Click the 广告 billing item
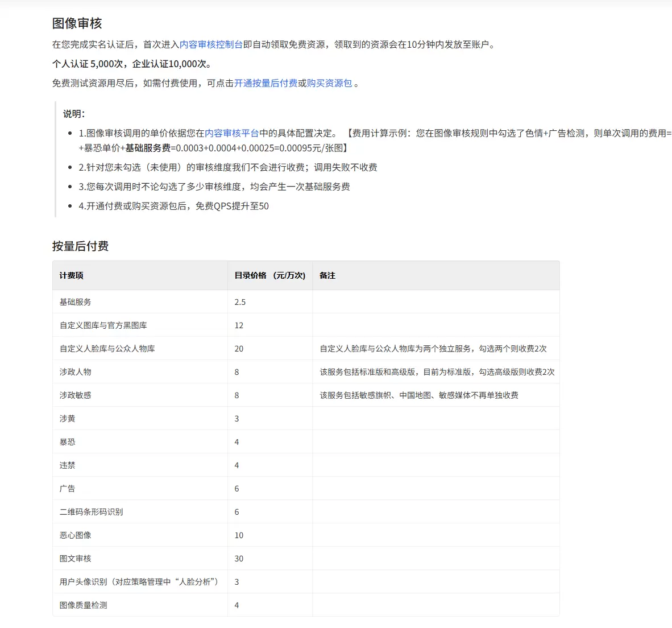 click(x=67, y=488)
